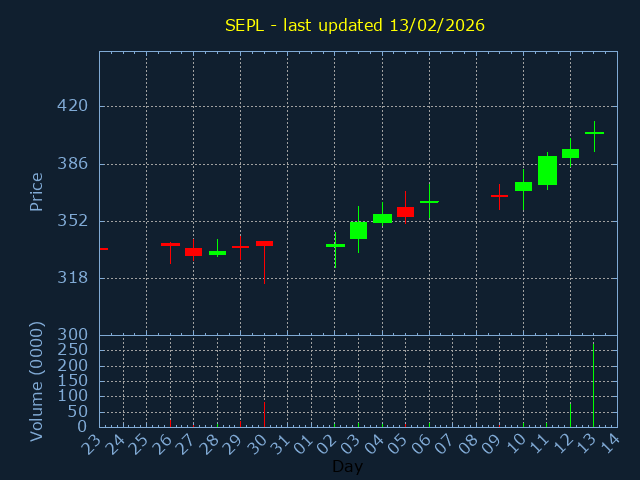Click the 'Volume (0000)' axis title
This screenshot has width=640, height=480.
[x=37, y=381]
